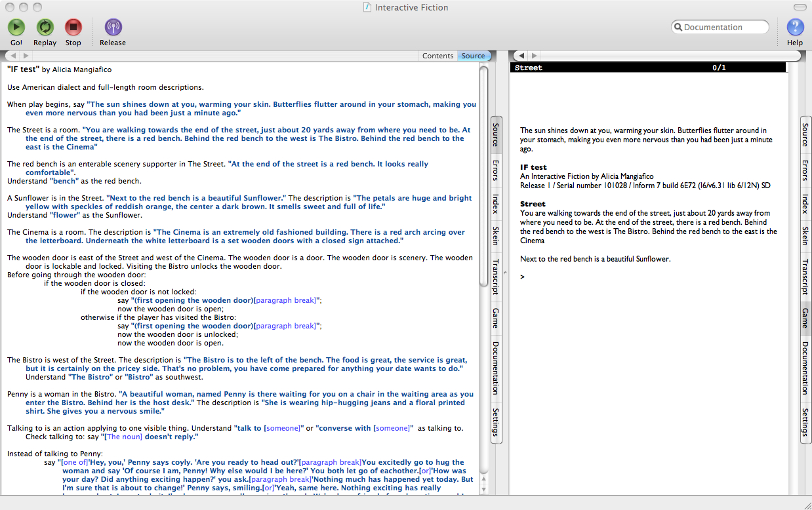Select right pane's vertical Game tab
Image resolution: width=812 pixels, height=510 pixels.
tap(805, 318)
